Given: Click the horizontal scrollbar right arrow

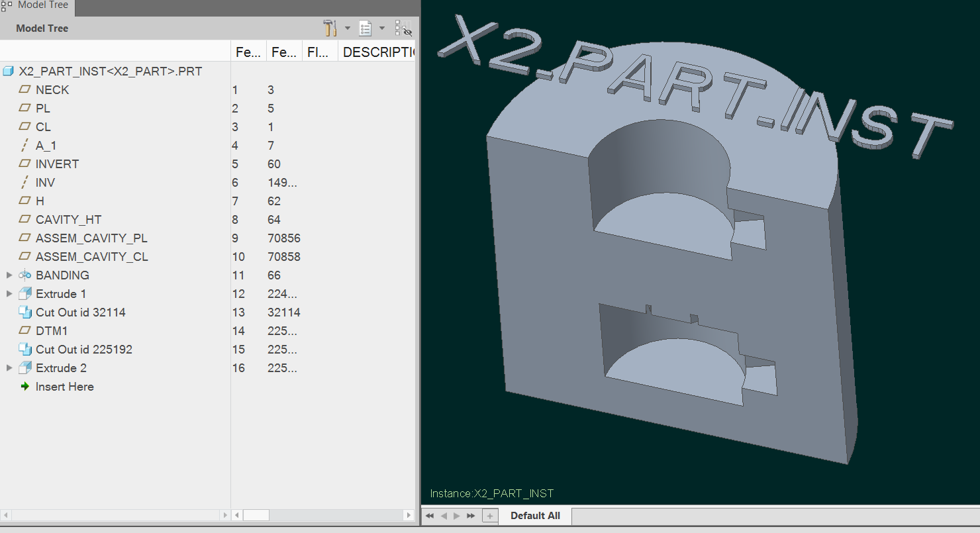Looking at the screenshot, I should (x=409, y=514).
